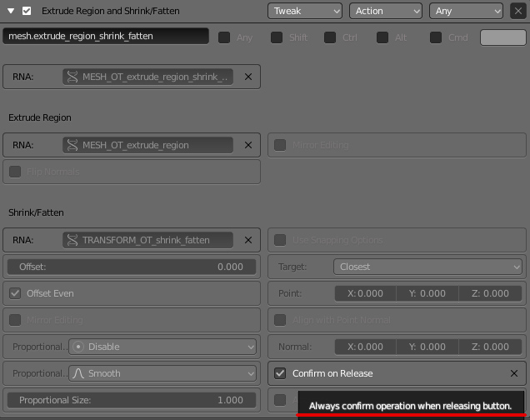
Task: Open the Any direction dropdown
Action: pyautogui.click(x=466, y=11)
